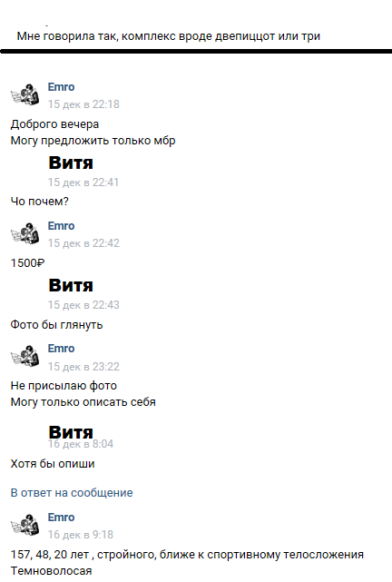Open Emro avatar beside 22:42 message
Viewport: 392px width, 582px height.
coord(25,234)
